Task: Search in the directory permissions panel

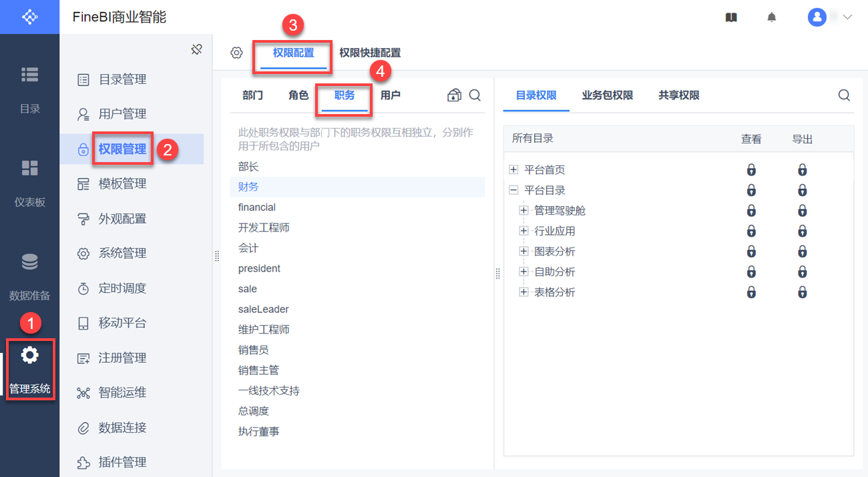Action: (x=844, y=95)
